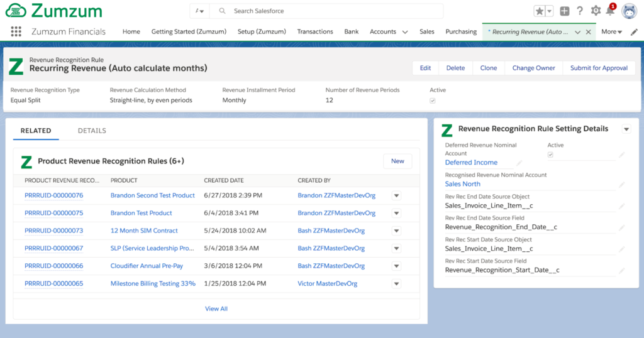644x338 pixels.
Task: Close the Recurring Revenue tab
Action: 588,32
